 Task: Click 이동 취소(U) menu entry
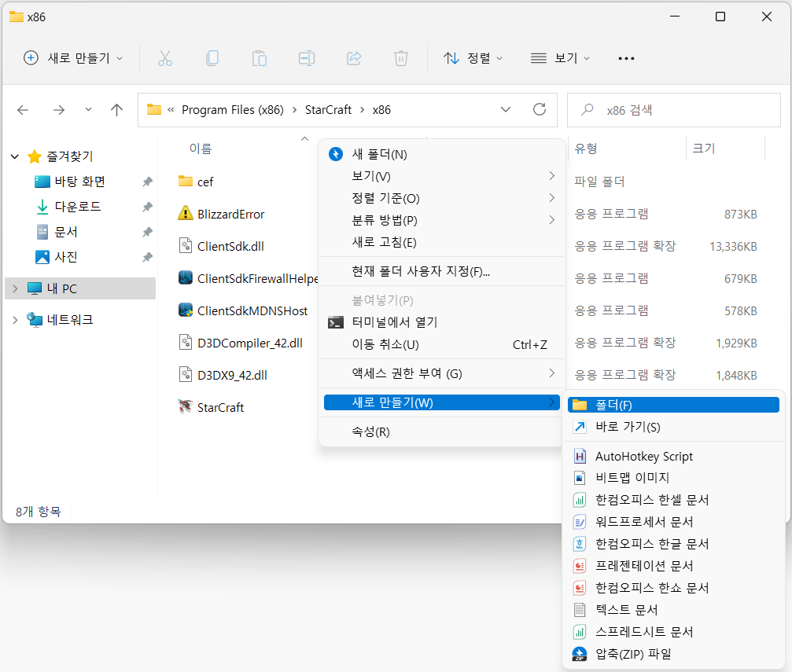(x=442, y=345)
